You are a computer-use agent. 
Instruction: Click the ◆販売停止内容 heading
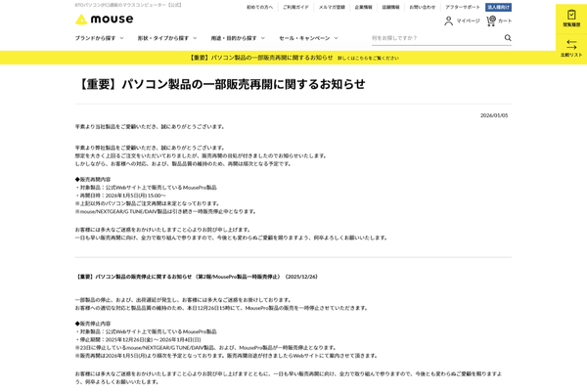click(x=93, y=324)
